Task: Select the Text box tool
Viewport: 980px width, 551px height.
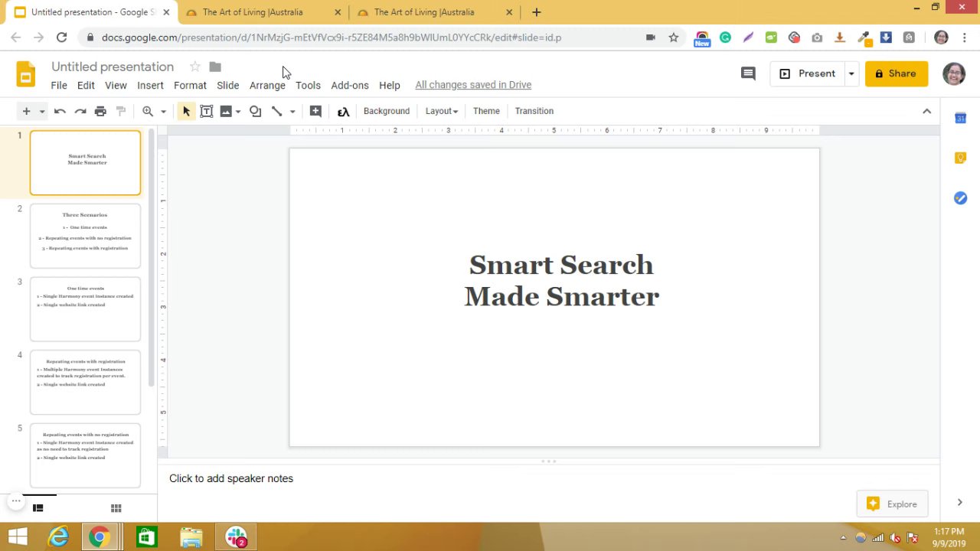Action: click(206, 111)
